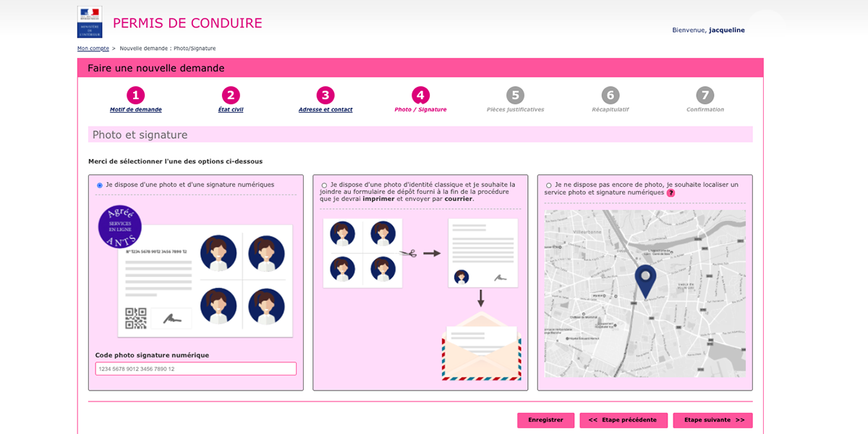The height and width of the screenshot is (434, 868).
Task: Click the pink step 1 circle
Action: [x=136, y=95]
